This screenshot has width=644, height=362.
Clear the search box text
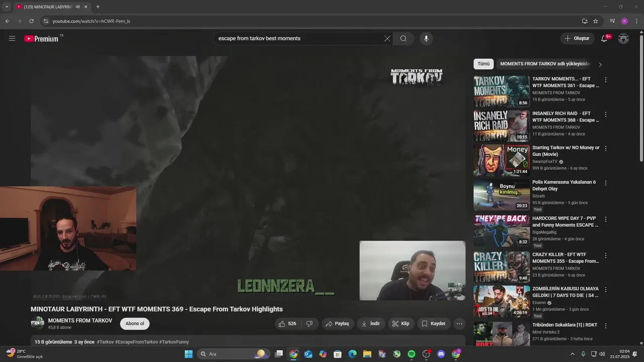point(387,39)
